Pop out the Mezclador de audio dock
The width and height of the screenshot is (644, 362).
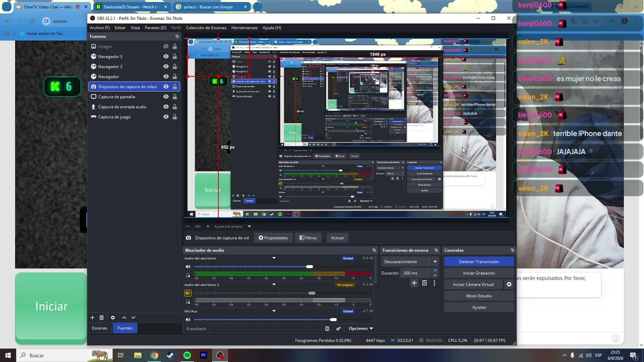click(374, 250)
